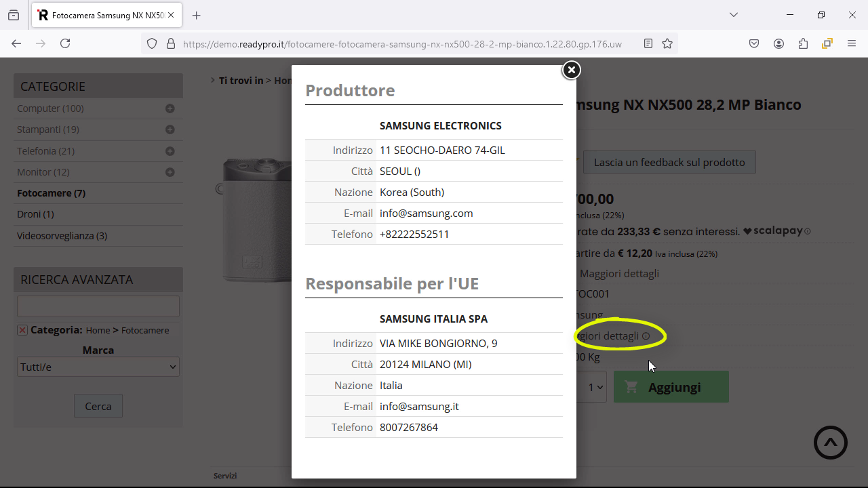Select the Fotocamera Samsung NX500 browser tab

[x=106, y=15]
